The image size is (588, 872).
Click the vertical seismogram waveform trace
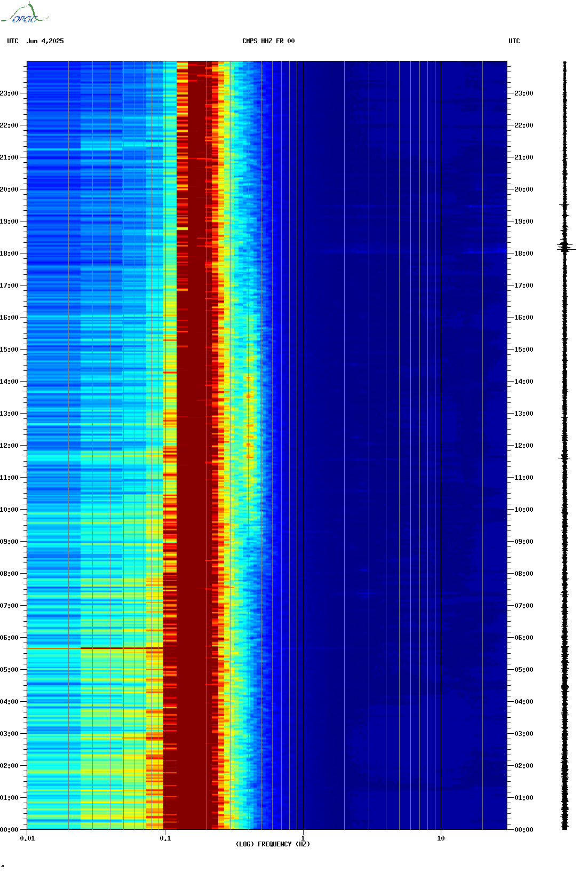(x=565, y=446)
